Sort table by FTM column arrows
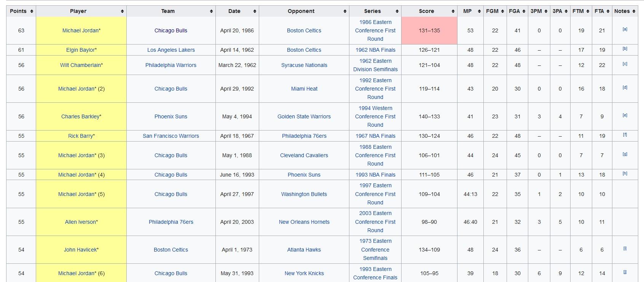 (588, 11)
